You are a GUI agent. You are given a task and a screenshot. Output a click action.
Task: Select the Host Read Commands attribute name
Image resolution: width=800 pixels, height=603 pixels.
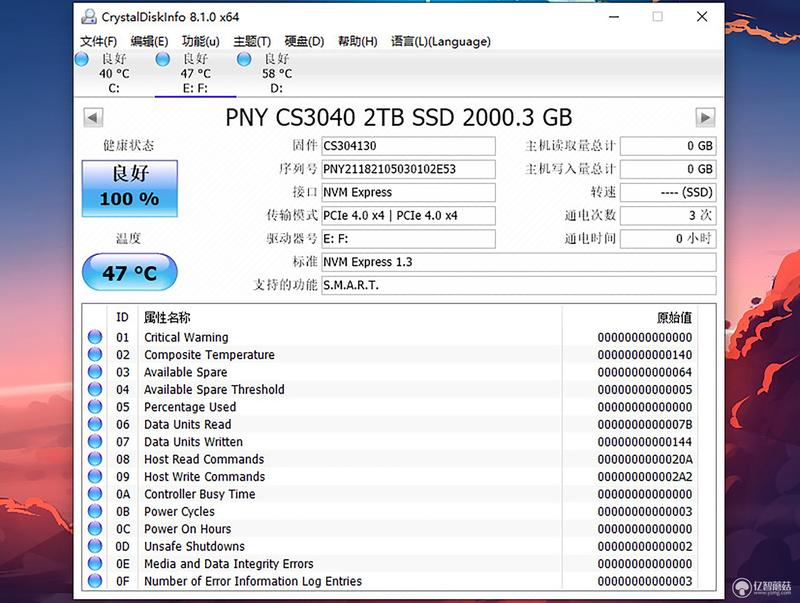click(204, 459)
